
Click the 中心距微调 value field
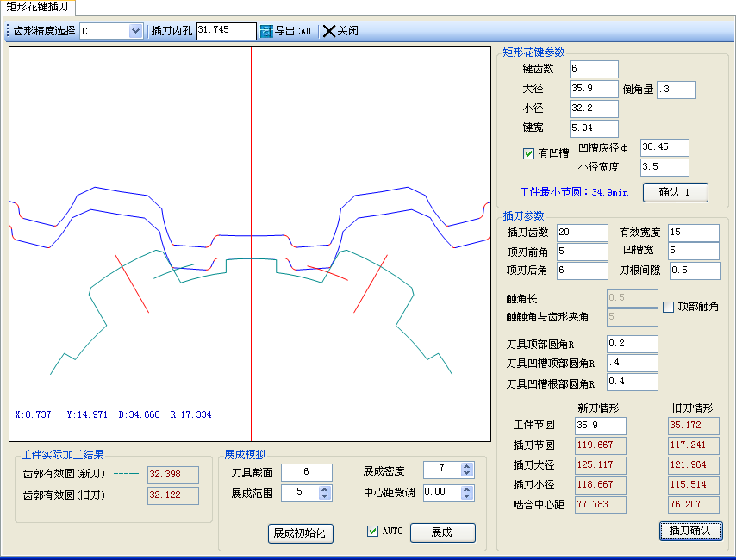tap(442, 493)
